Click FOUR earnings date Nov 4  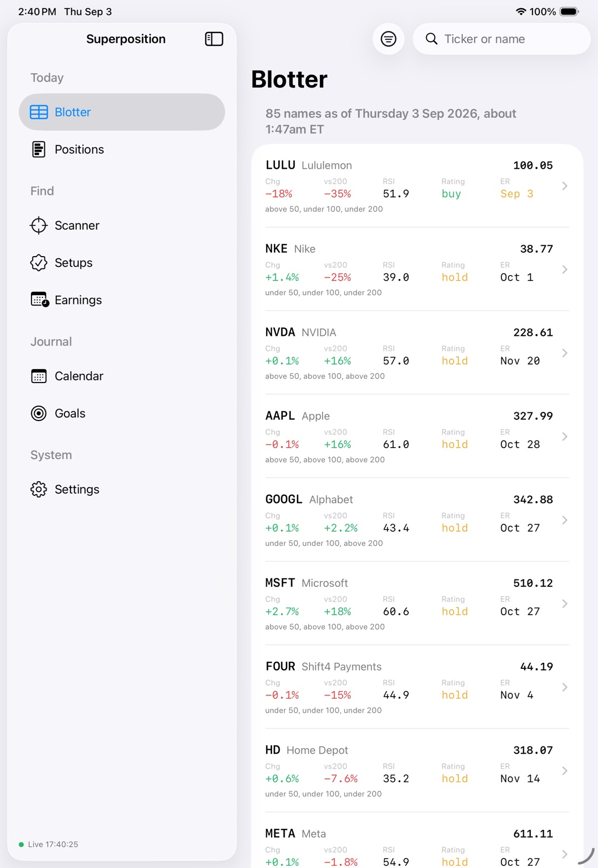coord(517,695)
